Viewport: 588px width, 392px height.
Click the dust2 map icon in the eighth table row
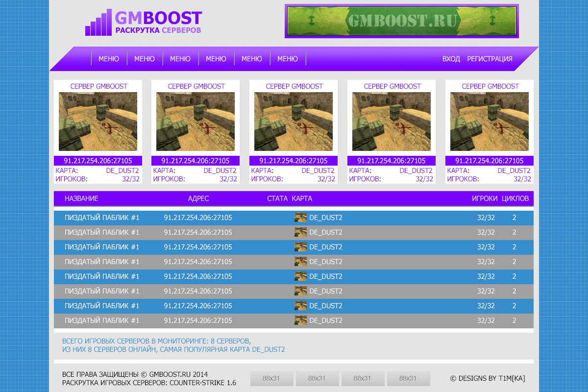[x=300, y=320]
